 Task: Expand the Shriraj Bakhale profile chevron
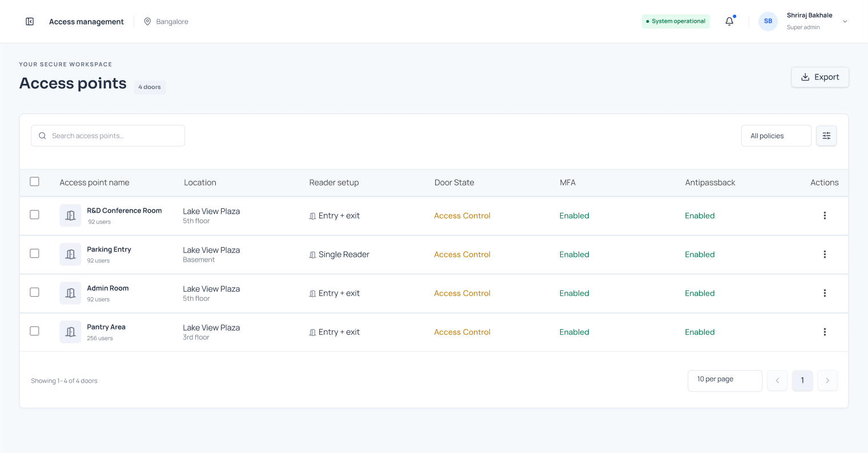click(845, 22)
